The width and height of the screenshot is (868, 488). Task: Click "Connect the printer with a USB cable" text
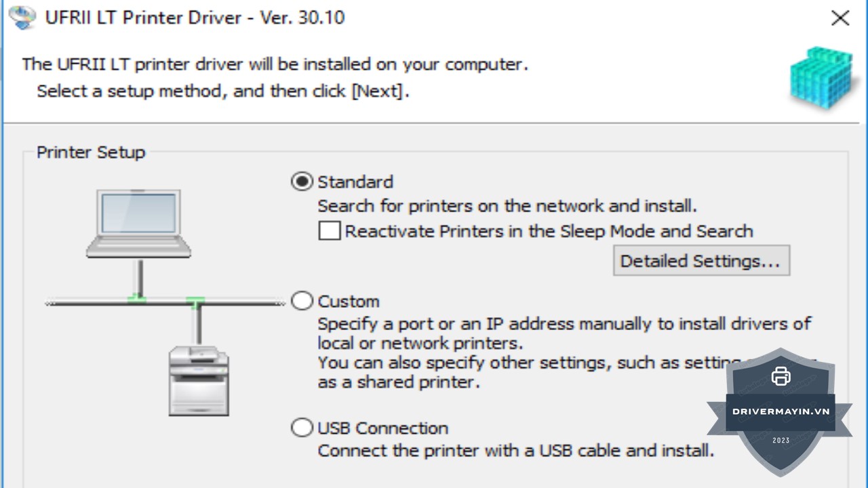515,450
